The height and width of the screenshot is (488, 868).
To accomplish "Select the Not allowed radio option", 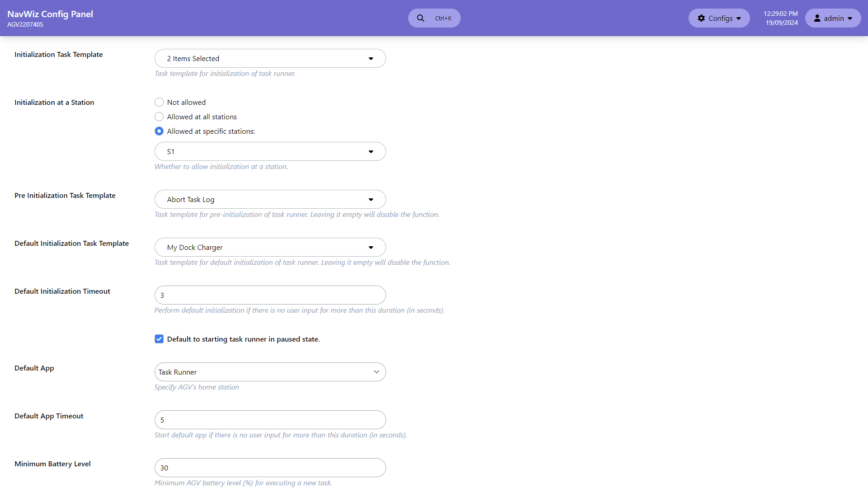I will [159, 102].
